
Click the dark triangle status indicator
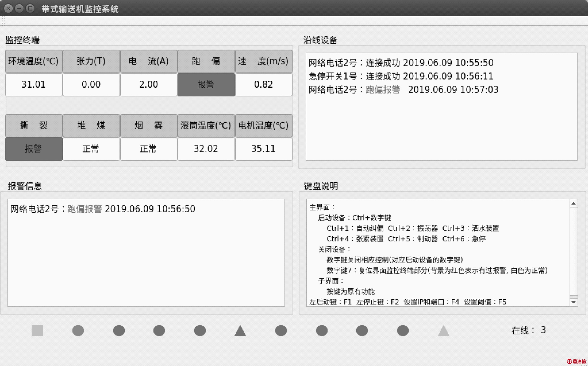pos(240,330)
